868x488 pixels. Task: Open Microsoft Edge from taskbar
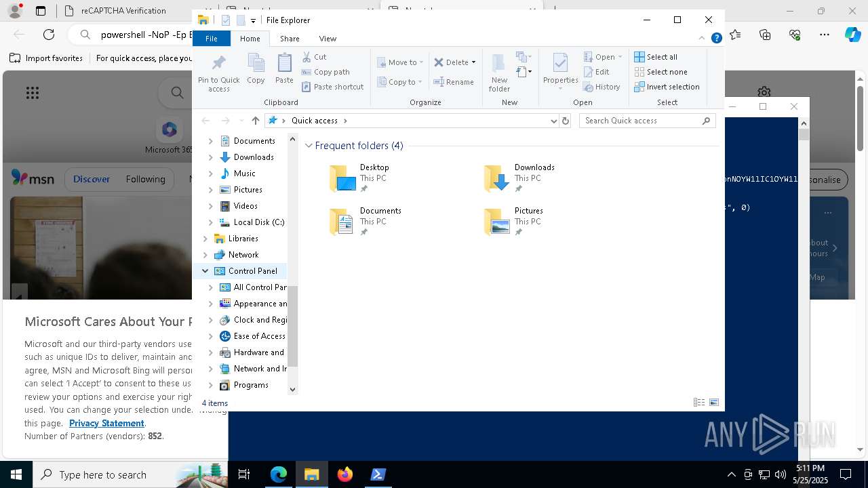pyautogui.click(x=279, y=474)
